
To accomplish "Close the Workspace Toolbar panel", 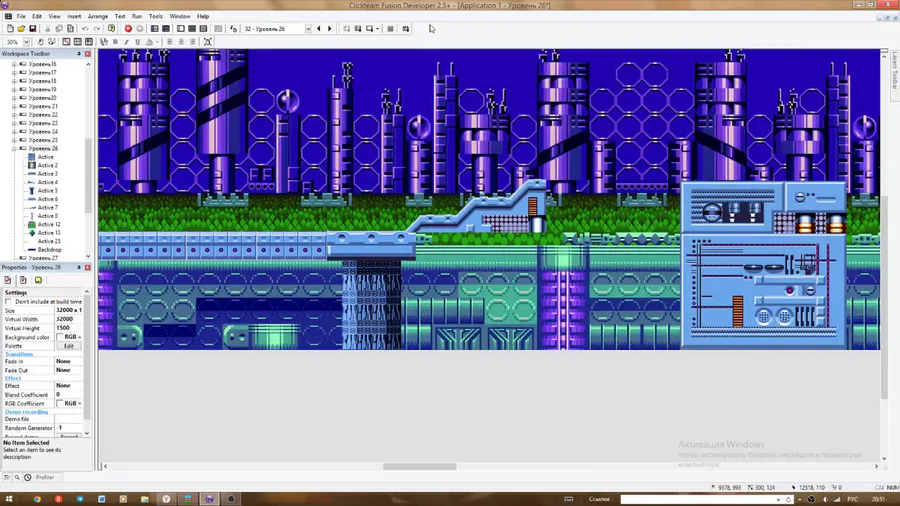I will (x=88, y=53).
